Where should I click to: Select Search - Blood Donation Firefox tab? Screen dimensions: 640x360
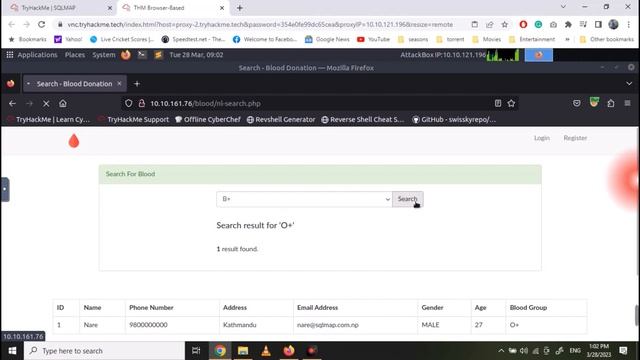pyautogui.click(x=74, y=84)
